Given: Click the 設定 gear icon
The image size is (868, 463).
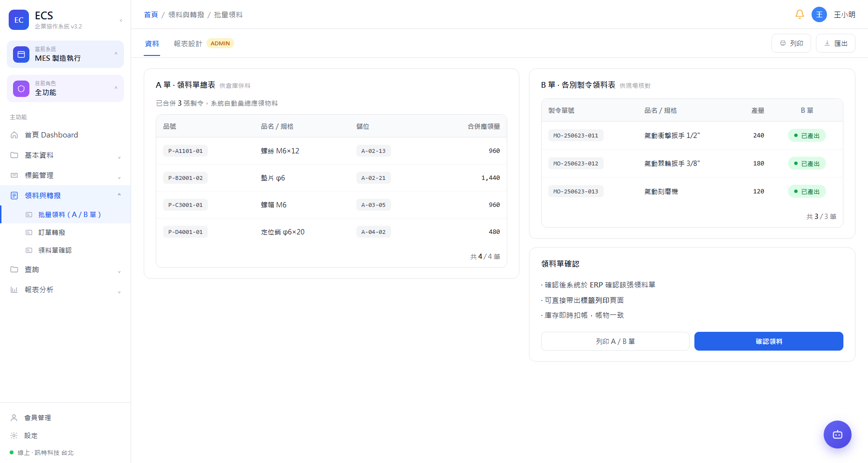Looking at the screenshot, I should point(14,436).
